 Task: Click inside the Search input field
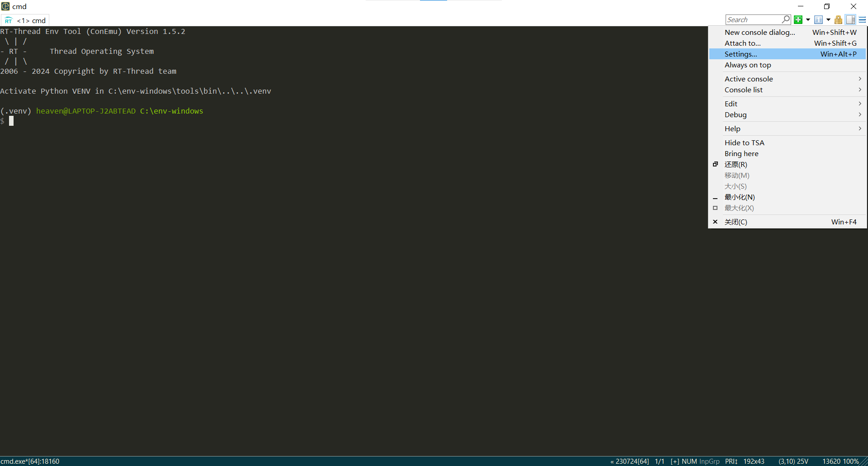(x=753, y=19)
